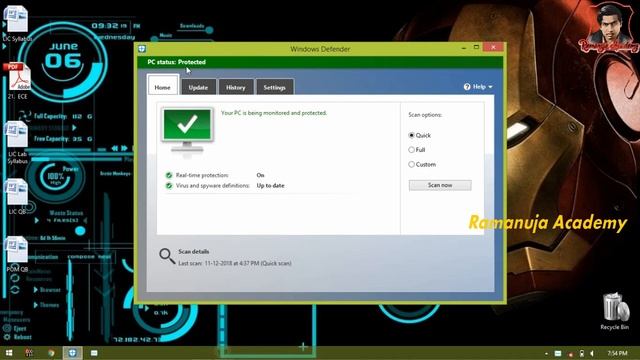The height and width of the screenshot is (360, 640).
Task: Click the Downloads slider knob in desktop widget
Action: [209, 30]
